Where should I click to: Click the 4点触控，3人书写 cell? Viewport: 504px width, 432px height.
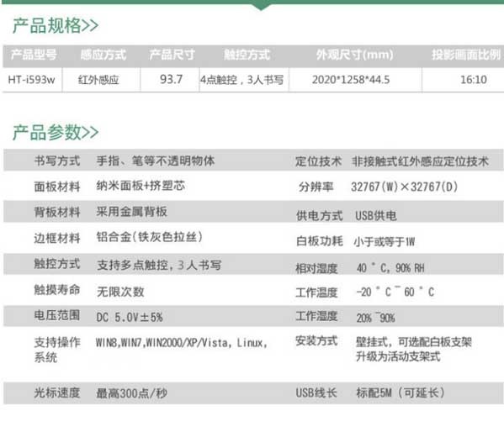point(242,80)
